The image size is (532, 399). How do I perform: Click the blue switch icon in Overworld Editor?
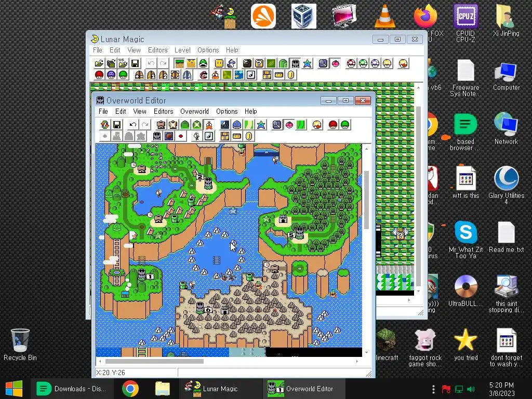pyautogui.click(x=237, y=125)
